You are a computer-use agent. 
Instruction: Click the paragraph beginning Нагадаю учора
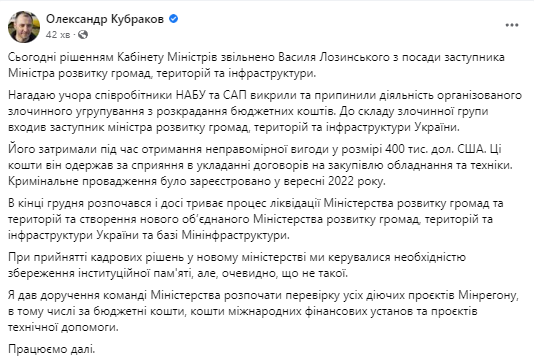(265, 111)
